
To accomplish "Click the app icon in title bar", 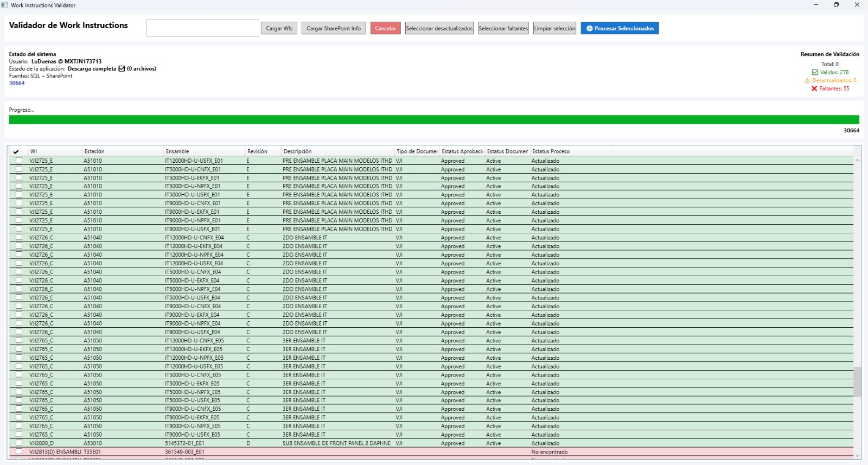I will coord(5,5).
